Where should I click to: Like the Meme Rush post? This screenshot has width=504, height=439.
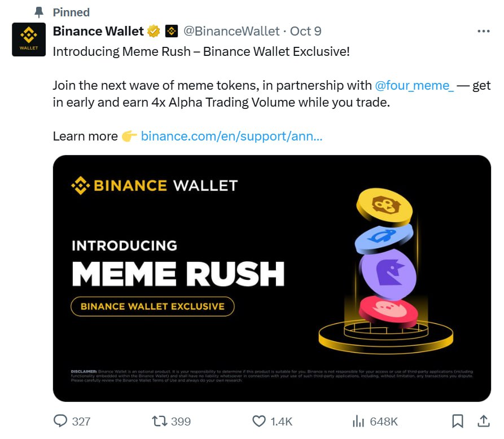click(259, 421)
